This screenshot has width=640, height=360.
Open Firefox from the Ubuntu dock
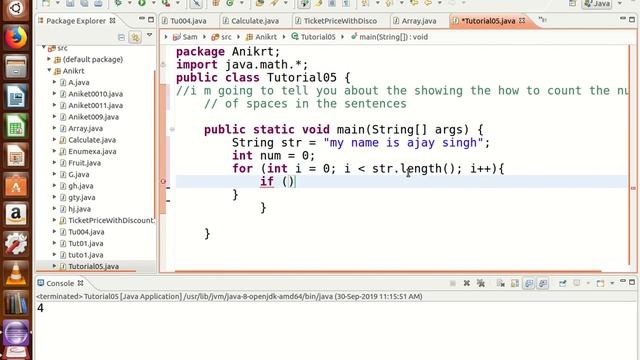16,38
